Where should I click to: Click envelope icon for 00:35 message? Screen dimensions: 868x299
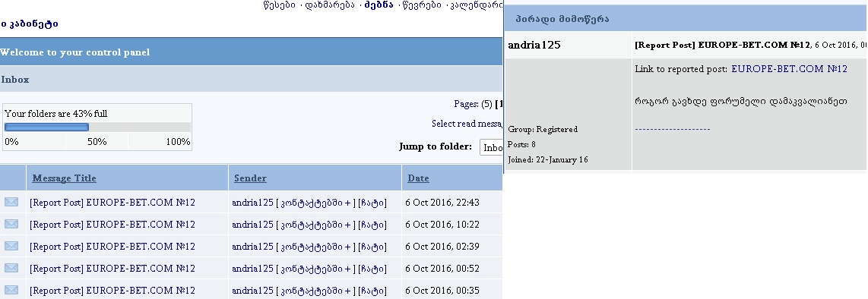coord(11,290)
